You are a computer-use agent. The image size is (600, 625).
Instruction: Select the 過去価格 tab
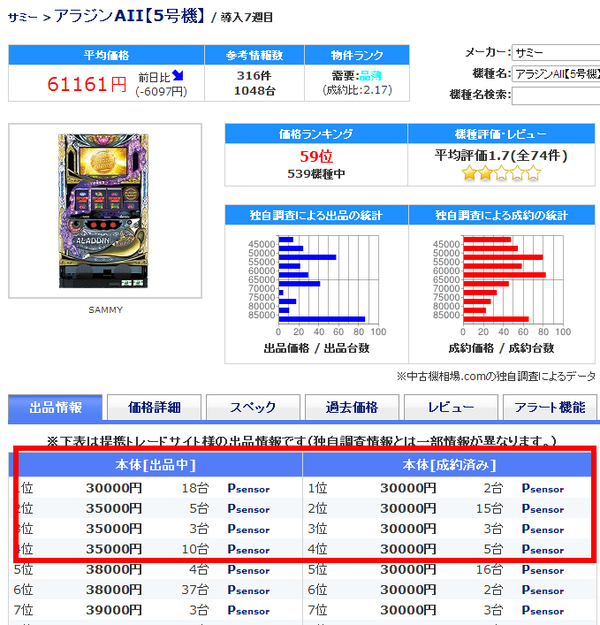352,407
